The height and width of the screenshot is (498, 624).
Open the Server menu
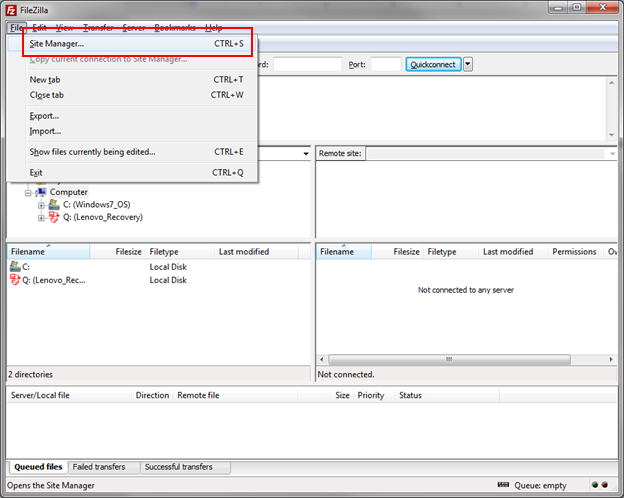click(x=134, y=27)
